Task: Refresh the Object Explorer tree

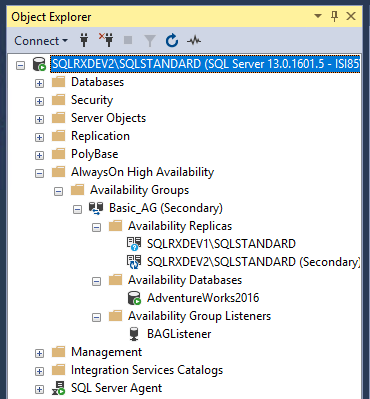Action: pos(172,41)
